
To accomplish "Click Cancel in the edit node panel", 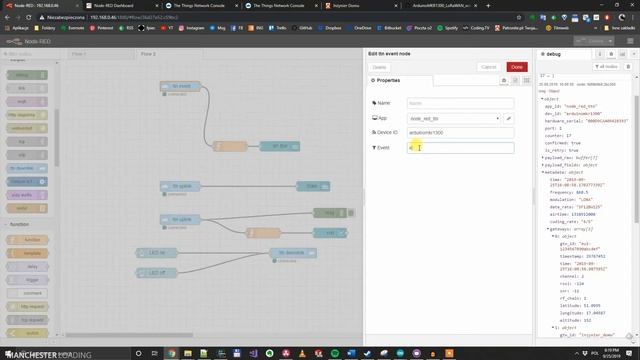I will (488, 67).
